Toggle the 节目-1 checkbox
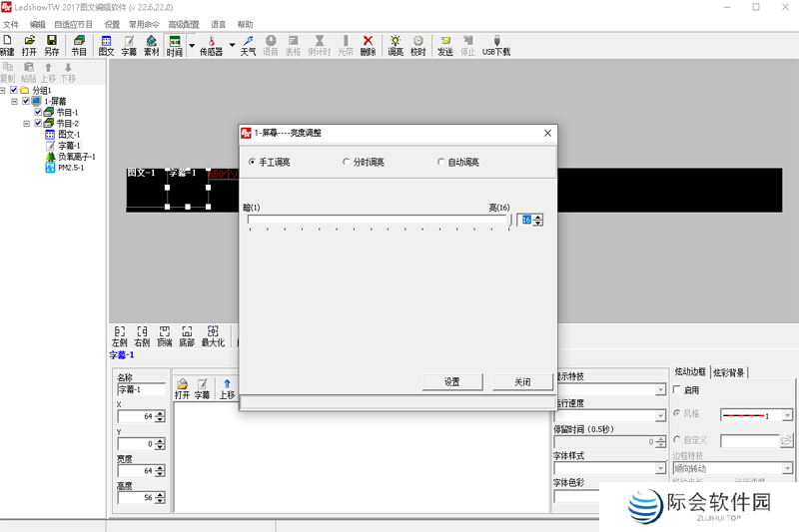799x532 pixels. coord(38,112)
